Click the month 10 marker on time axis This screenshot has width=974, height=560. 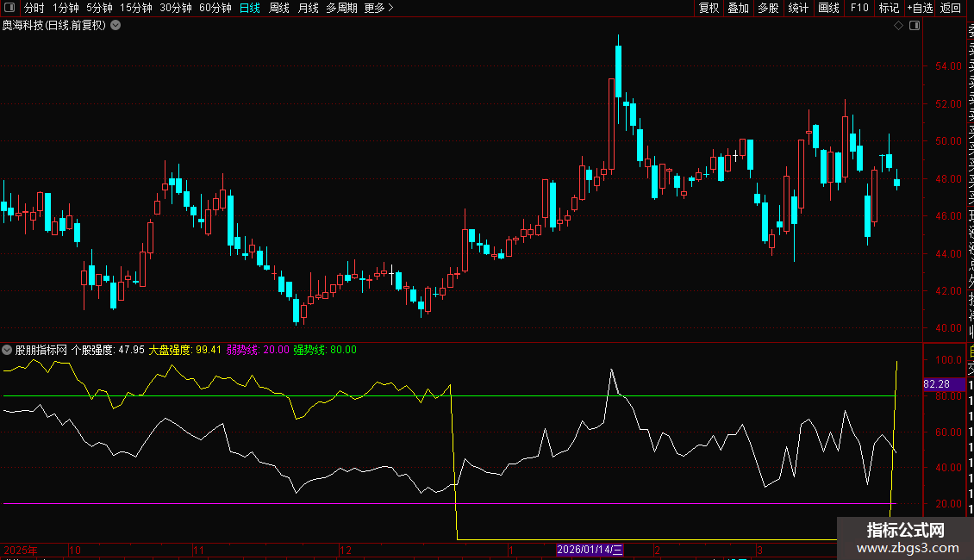coord(74,550)
